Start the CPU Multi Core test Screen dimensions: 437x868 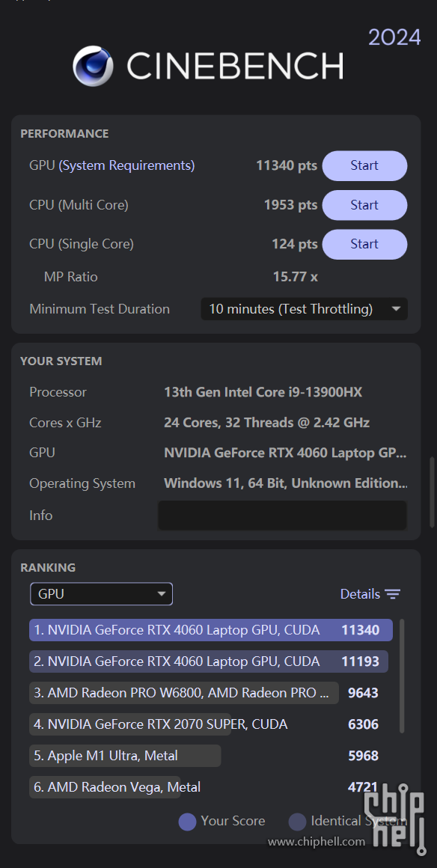click(364, 205)
